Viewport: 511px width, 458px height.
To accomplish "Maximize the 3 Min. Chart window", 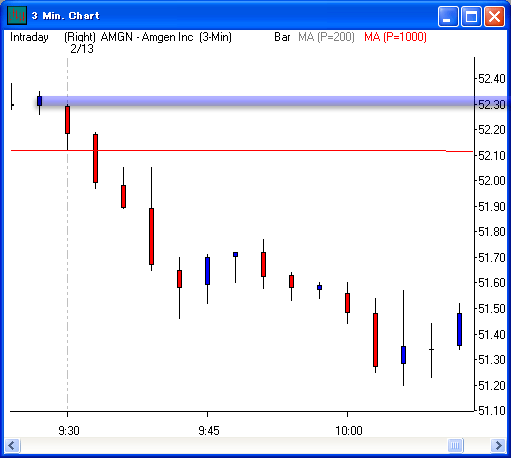I will pyautogui.click(x=471, y=16).
